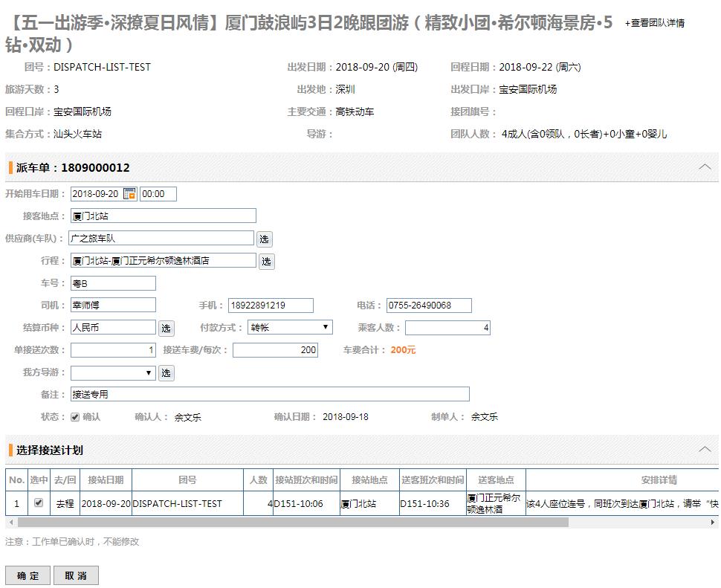The image size is (721, 588).
Task: Click the 确认日期 value 2018-09-18
Action: click(x=346, y=417)
